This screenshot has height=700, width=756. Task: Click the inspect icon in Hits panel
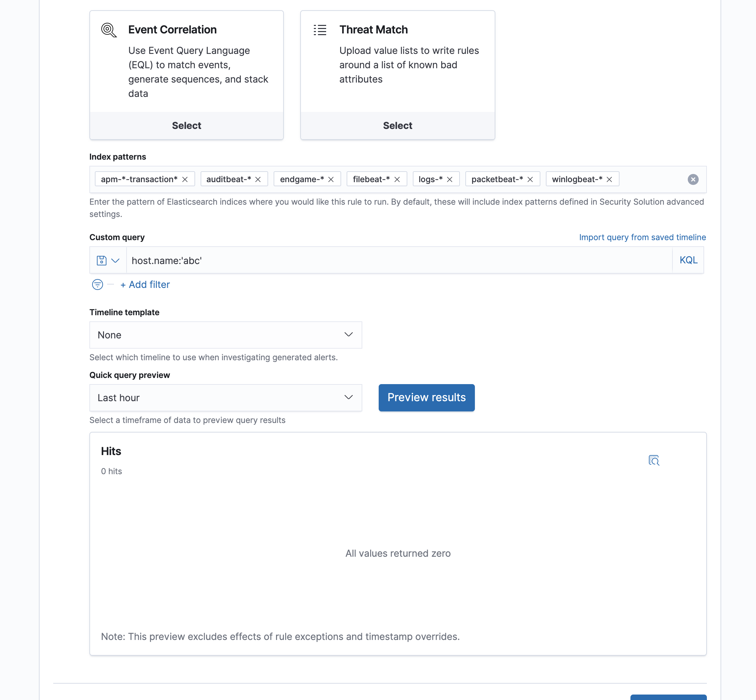click(x=654, y=460)
